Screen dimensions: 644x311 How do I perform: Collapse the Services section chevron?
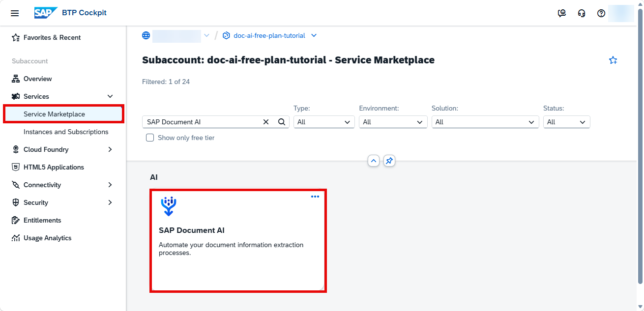(110, 96)
